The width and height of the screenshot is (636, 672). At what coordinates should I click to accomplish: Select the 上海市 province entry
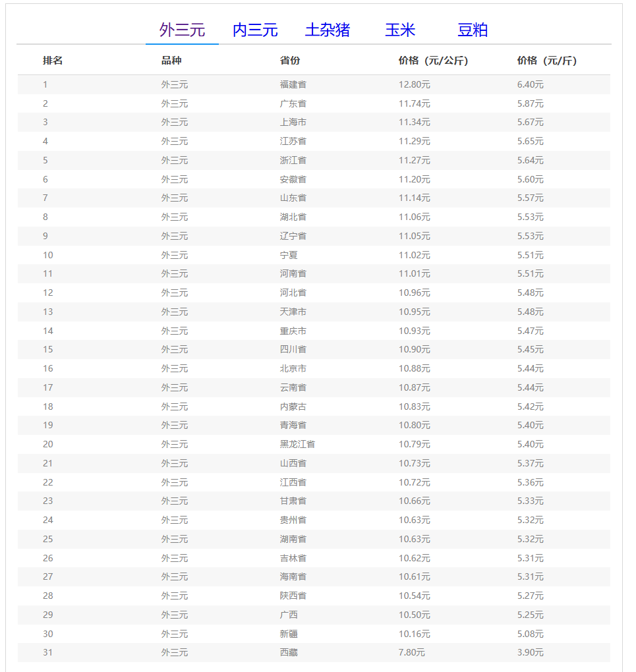point(293,122)
